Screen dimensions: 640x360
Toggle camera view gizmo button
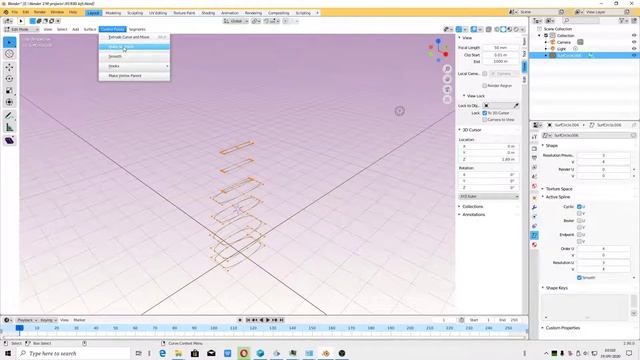[x=447, y=89]
